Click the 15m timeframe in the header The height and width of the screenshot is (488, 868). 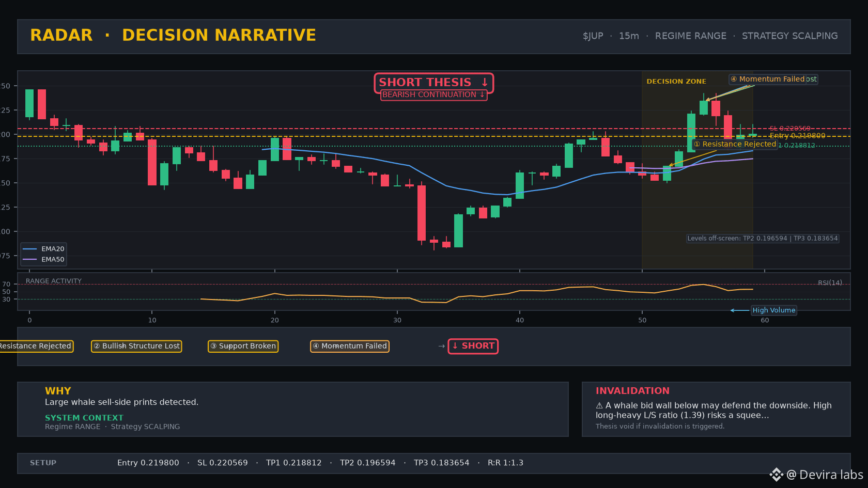(629, 36)
